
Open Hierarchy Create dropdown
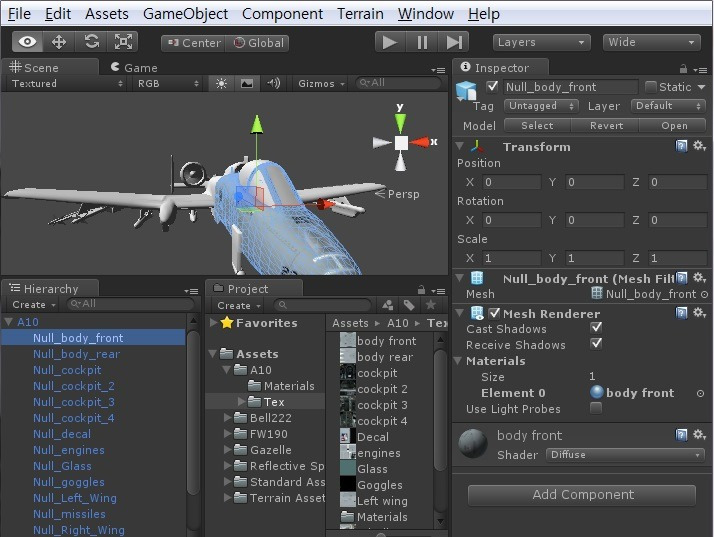(x=34, y=304)
